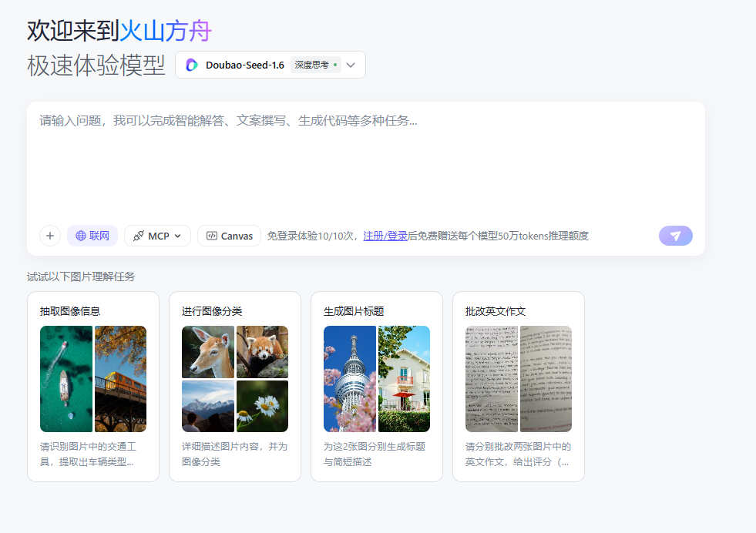The height and width of the screenshot is (533, 756).
Task: Toggle the 深度思考 deep thinking tag
Action: (x=315, y=65)
